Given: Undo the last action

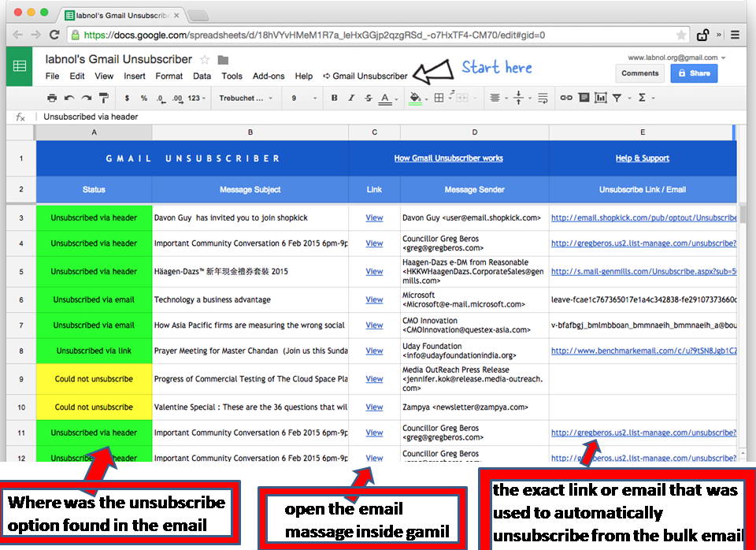Looking at the screenshot, I should tap(69, 98).
